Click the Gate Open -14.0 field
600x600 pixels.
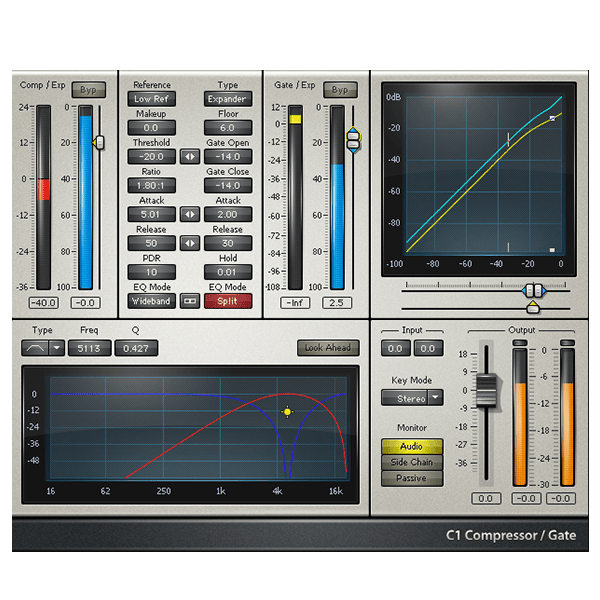coord(228,157)
